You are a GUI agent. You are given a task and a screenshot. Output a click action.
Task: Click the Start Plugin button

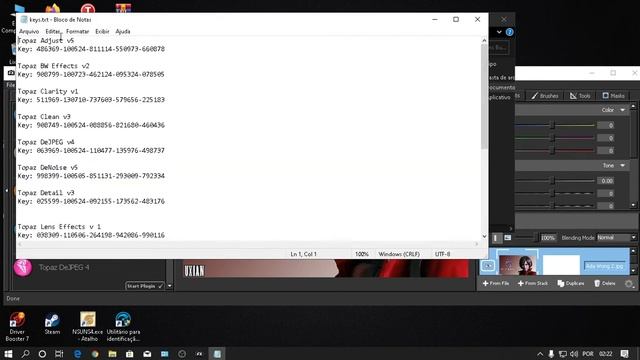(145, 286)
